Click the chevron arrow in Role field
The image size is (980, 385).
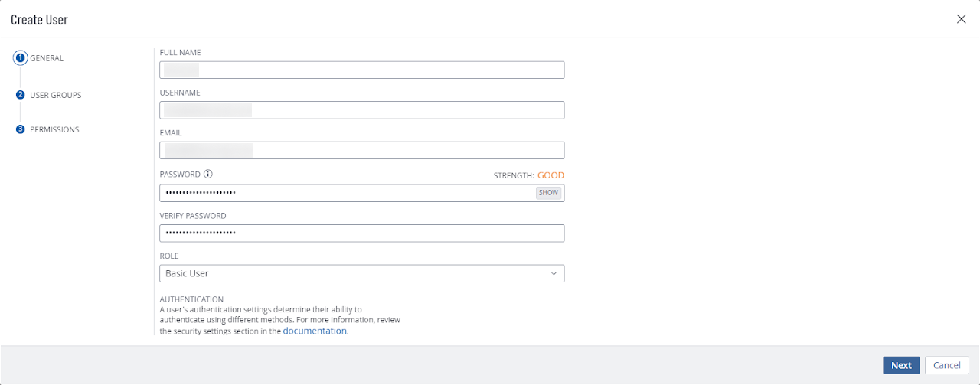tap(554, 273)
